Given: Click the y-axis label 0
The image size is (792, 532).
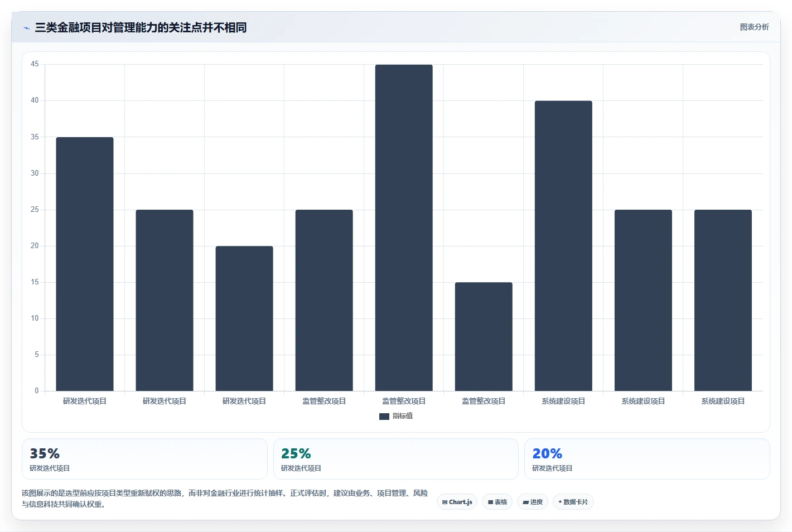Looking at the screenshot, I should click(x=37, y=390).
